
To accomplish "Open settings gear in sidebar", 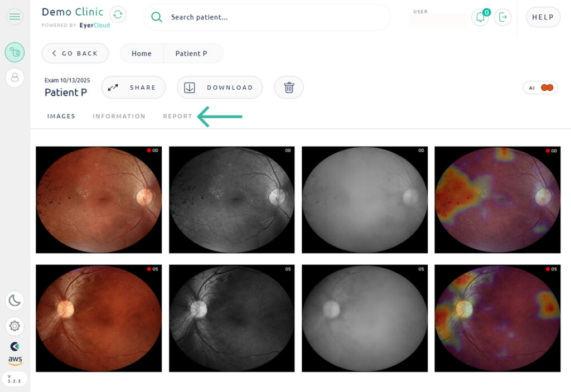I will pyautogui.click(x=14, y=326).
